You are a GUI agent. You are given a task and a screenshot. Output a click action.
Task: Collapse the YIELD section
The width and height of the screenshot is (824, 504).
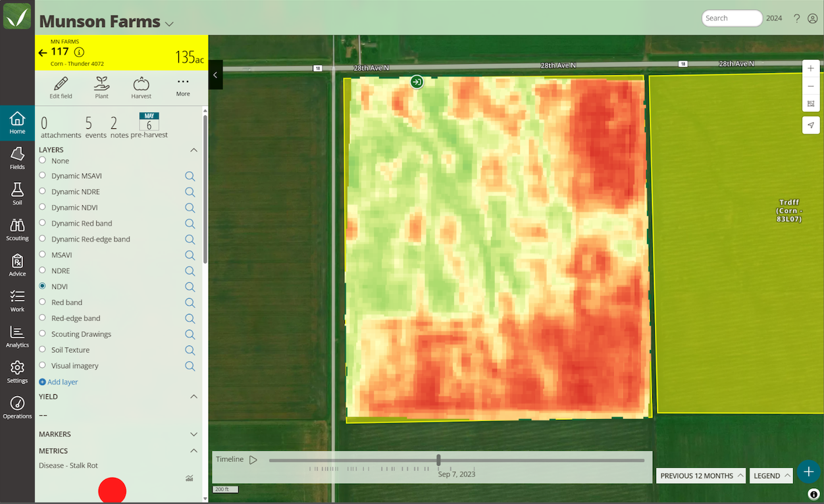click(193, 397)
